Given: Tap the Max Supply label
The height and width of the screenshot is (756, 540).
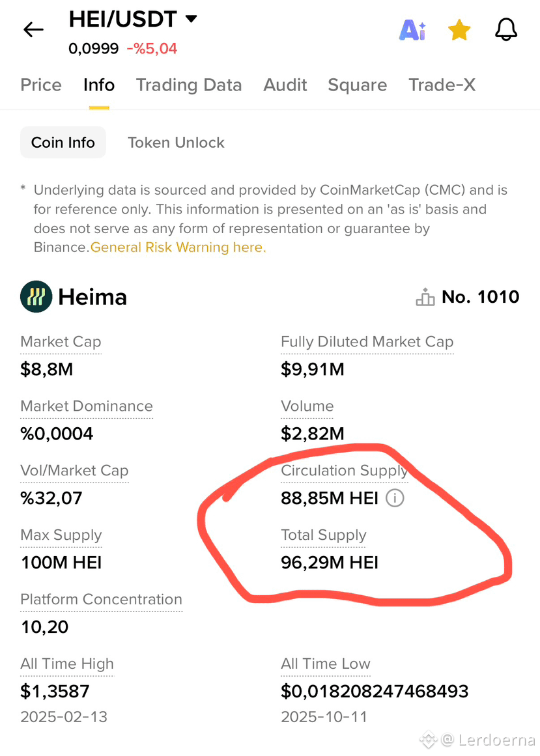Looking at the screenshot, I should 61,535.
